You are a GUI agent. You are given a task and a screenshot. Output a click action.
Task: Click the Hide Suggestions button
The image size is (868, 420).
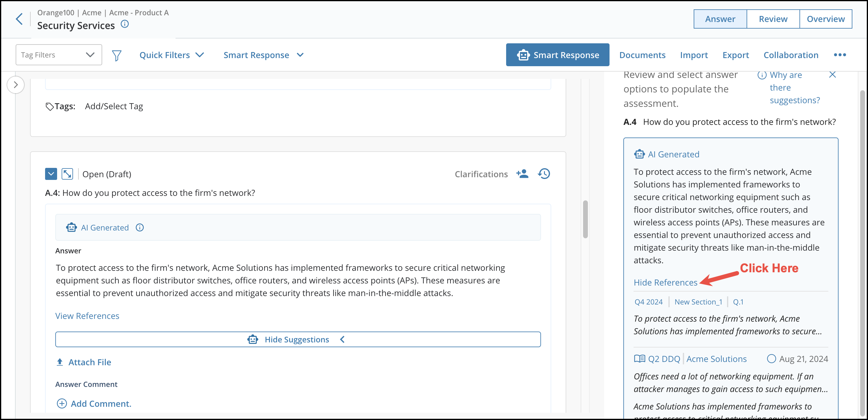pyautogui.click(x=298, y=339)
